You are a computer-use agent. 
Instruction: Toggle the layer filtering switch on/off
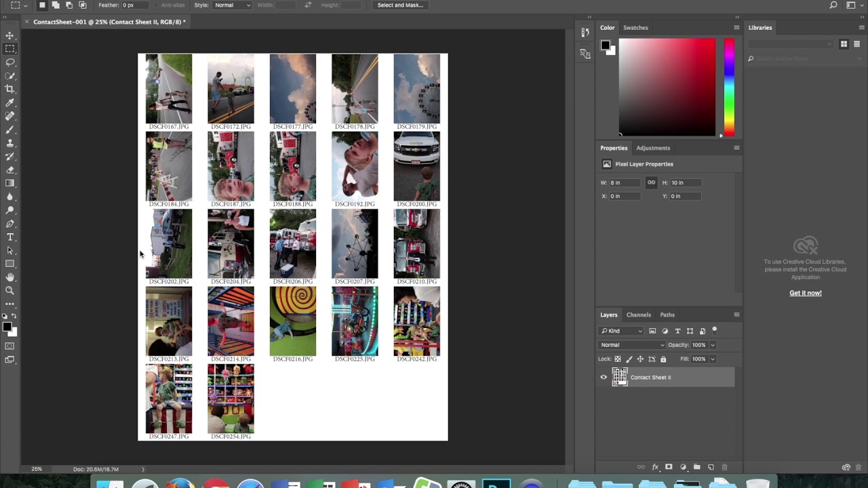tap(714, 330)
